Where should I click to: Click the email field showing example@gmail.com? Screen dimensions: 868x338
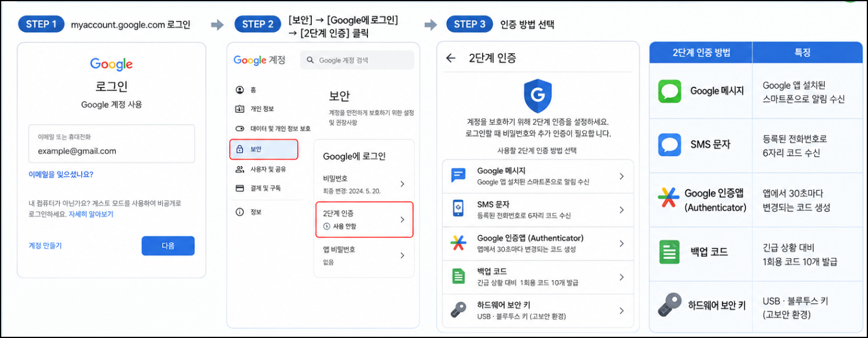tap(112, 144)
